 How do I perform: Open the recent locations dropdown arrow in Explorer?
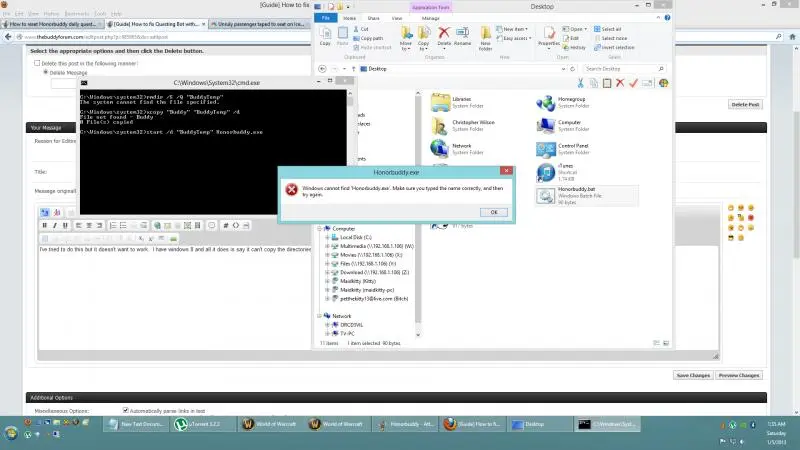point(344,68)
